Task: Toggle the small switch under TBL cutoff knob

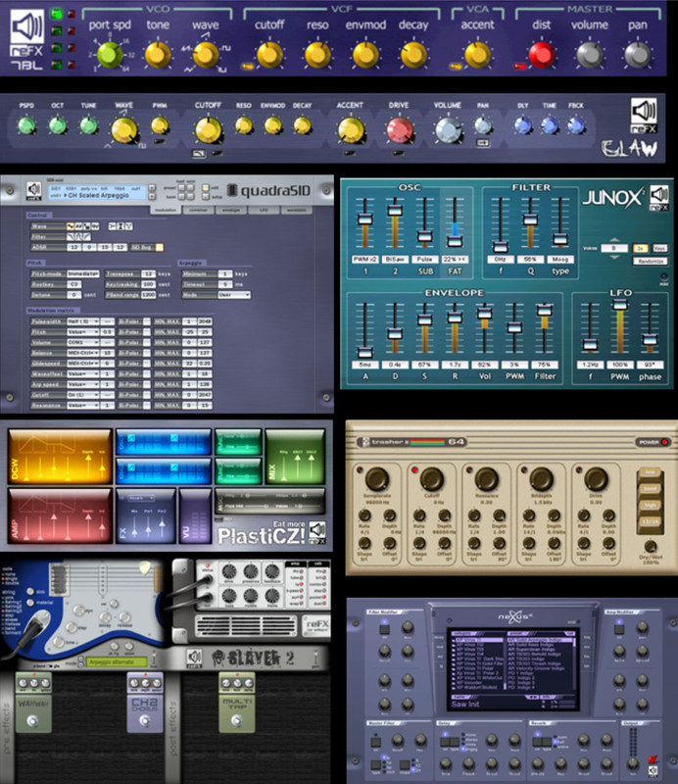Action: click(247, 66)
